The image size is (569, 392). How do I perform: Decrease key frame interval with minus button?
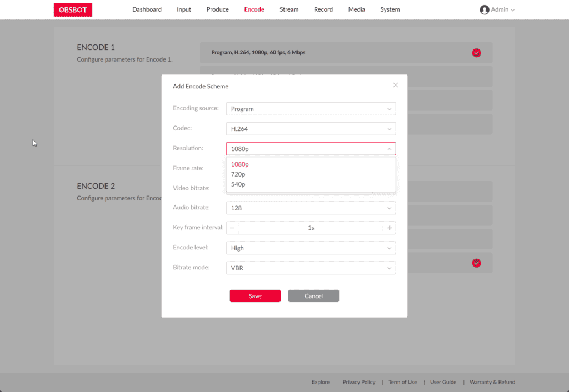(x=232, y=228)
